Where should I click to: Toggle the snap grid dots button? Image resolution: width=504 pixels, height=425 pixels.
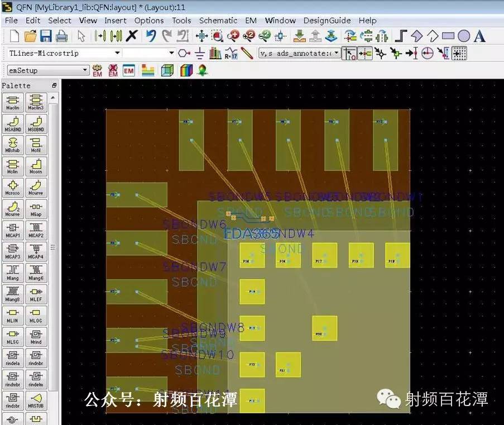(459, 54)
